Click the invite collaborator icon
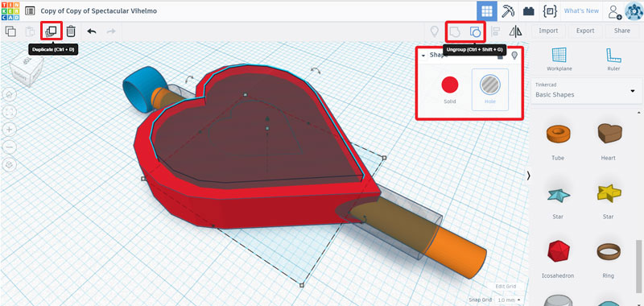 tap(615, 11)
